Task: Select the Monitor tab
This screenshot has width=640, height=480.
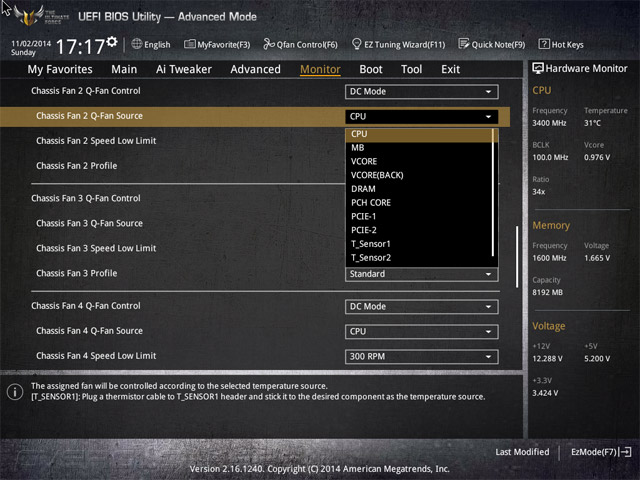Action: [320, 69]
